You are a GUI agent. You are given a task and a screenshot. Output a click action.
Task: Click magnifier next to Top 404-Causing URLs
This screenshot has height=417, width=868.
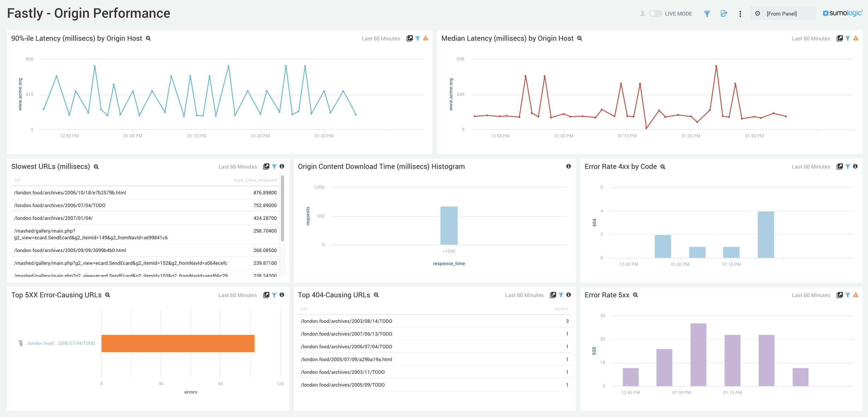[376, 295]
